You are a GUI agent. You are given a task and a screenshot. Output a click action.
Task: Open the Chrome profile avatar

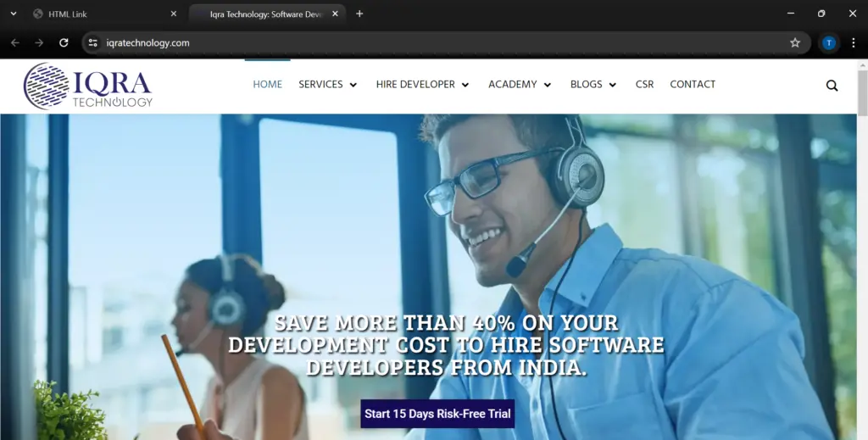[x=829, y=42]
